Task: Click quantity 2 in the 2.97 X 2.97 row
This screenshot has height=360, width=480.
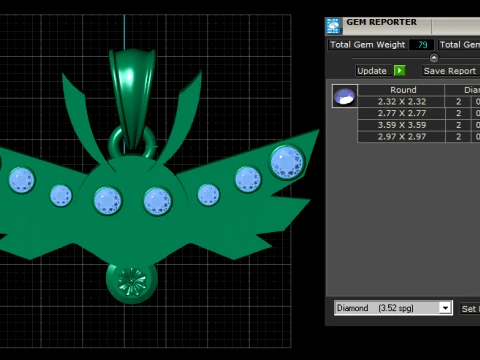Action: pyautogui.click(x=458, y=137)
